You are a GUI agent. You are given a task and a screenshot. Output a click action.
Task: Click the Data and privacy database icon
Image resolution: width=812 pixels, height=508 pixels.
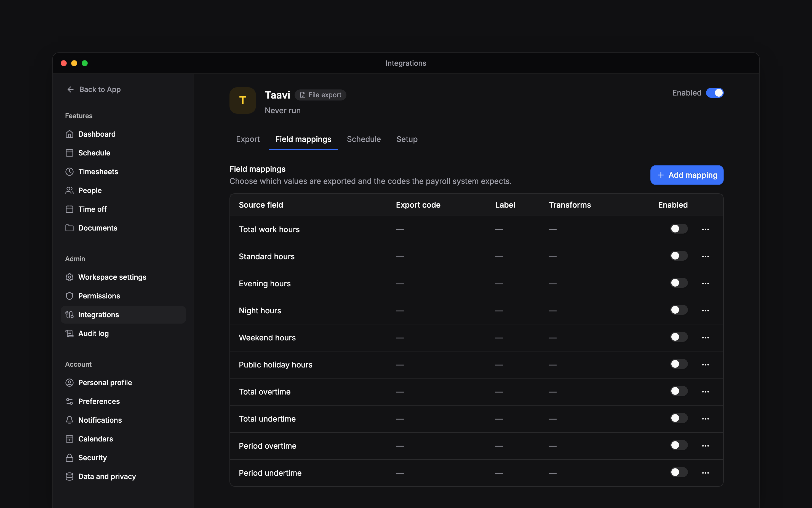70,477
